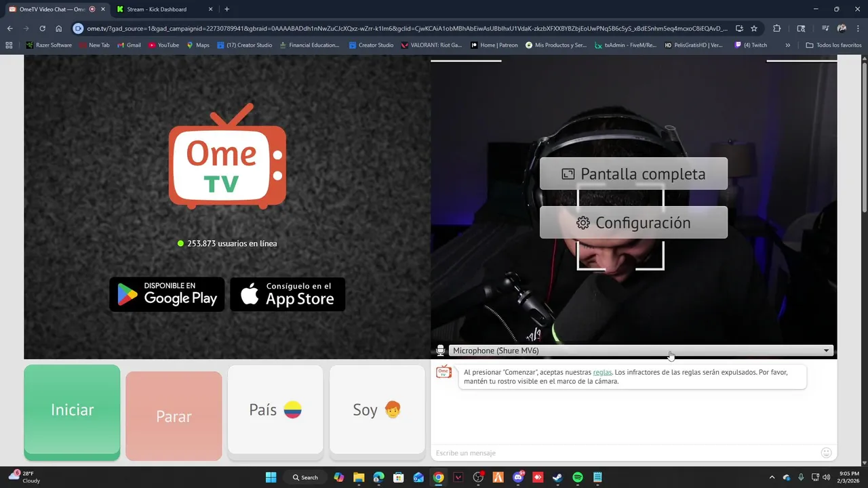Open the Home | Patreon bookmark
Screen dimensions: 868x488
(494, 45)
